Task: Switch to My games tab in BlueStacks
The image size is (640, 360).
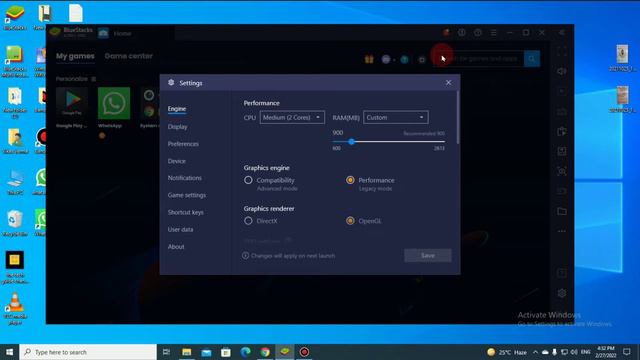Action: [x=75, y=56]
